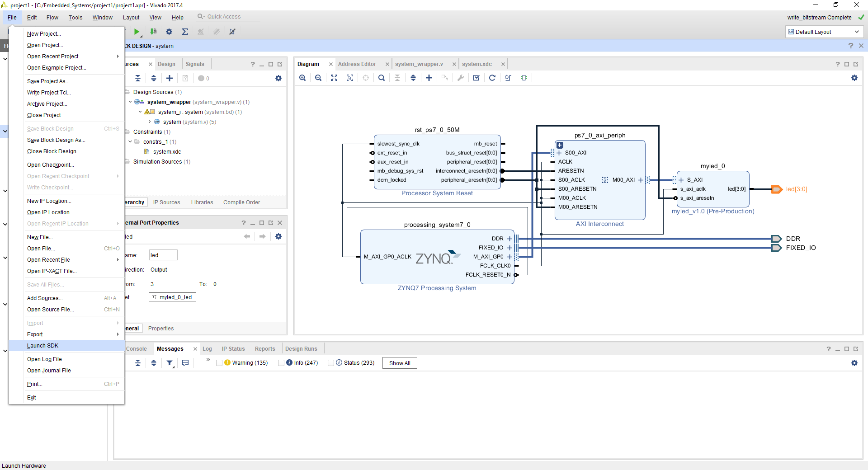Click Expand All in Sources toolbar
868x470 pixels.
pyautogui.click(x=154, y=78)
